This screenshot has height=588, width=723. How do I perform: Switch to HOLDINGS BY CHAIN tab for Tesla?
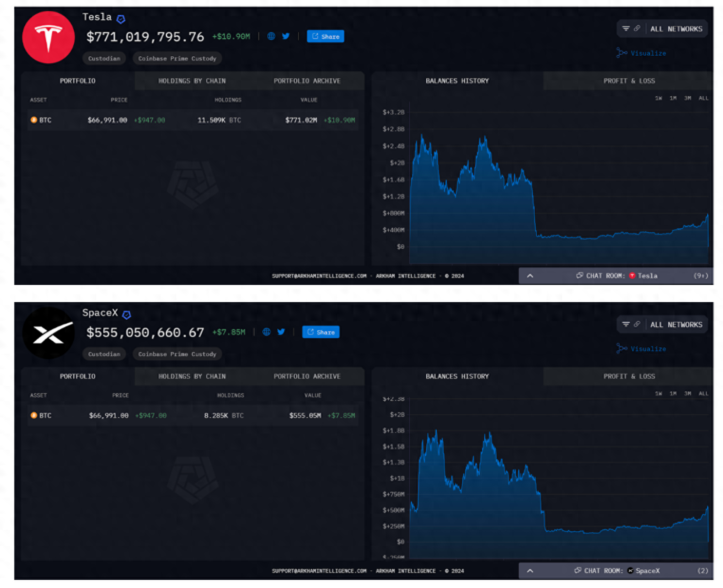pos(192,81)
